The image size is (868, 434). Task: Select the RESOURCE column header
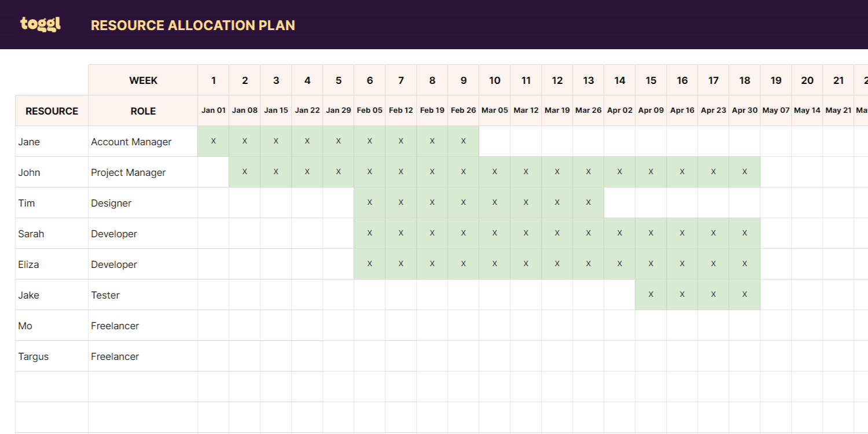click(x=52, y=111)
